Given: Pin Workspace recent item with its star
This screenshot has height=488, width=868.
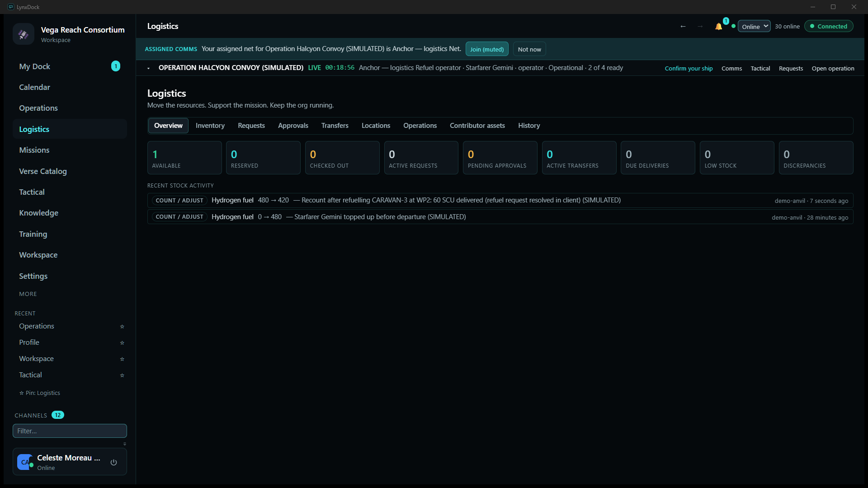Looking at the screenshot, I should pos(122,359).
